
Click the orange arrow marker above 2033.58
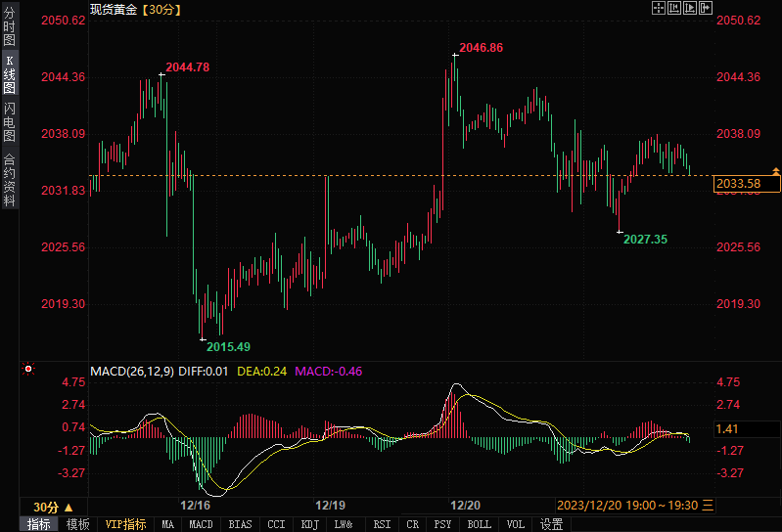click(776, 171)
